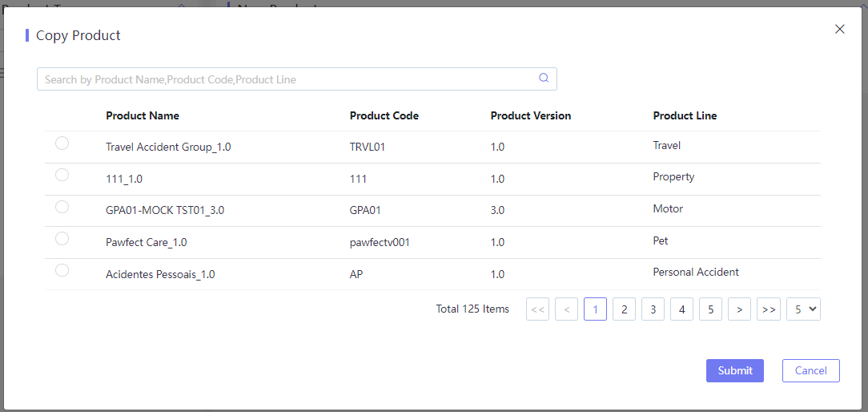
Task: Click the Product Code column header
Action: 384,116
